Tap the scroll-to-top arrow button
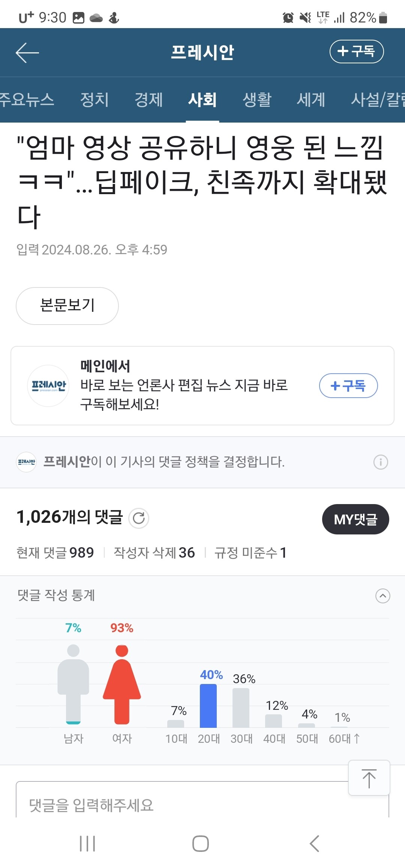This screenshot has height=868, width=405. 369,778
